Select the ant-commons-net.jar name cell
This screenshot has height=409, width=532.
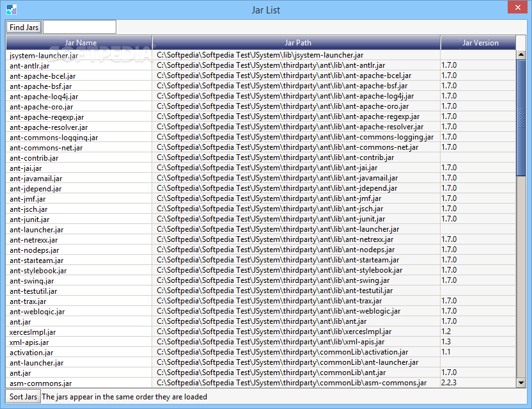coord(79,147)
